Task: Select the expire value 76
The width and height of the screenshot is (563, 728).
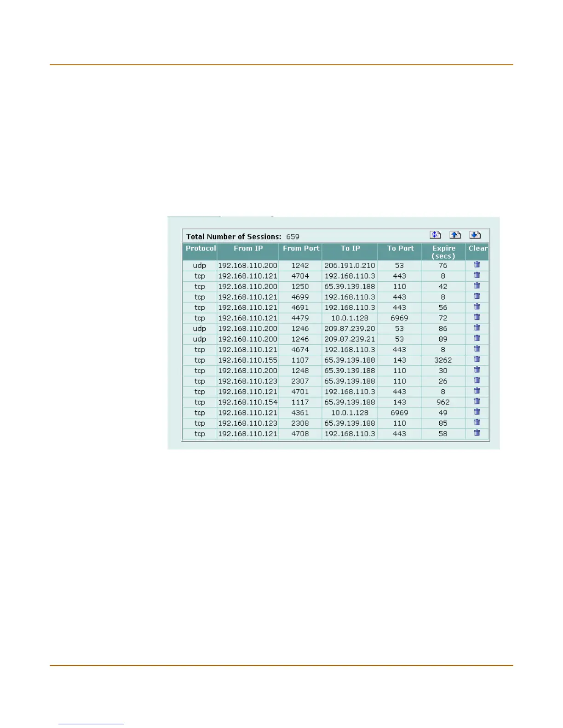Action: pyautogui.click(x=443, y=266)
